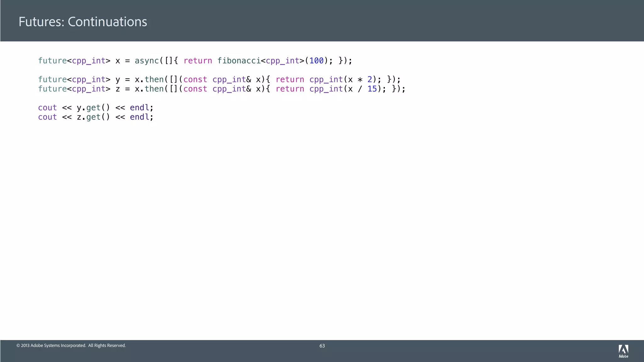
Task: Click the first 'cout' keyword
Action: 47,108
